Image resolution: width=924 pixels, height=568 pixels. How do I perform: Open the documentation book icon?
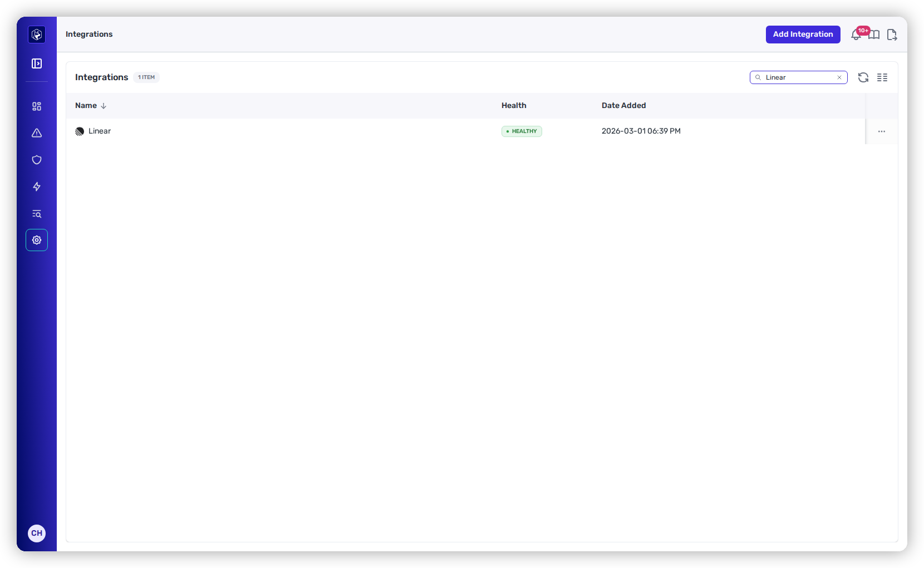(874, 35)
